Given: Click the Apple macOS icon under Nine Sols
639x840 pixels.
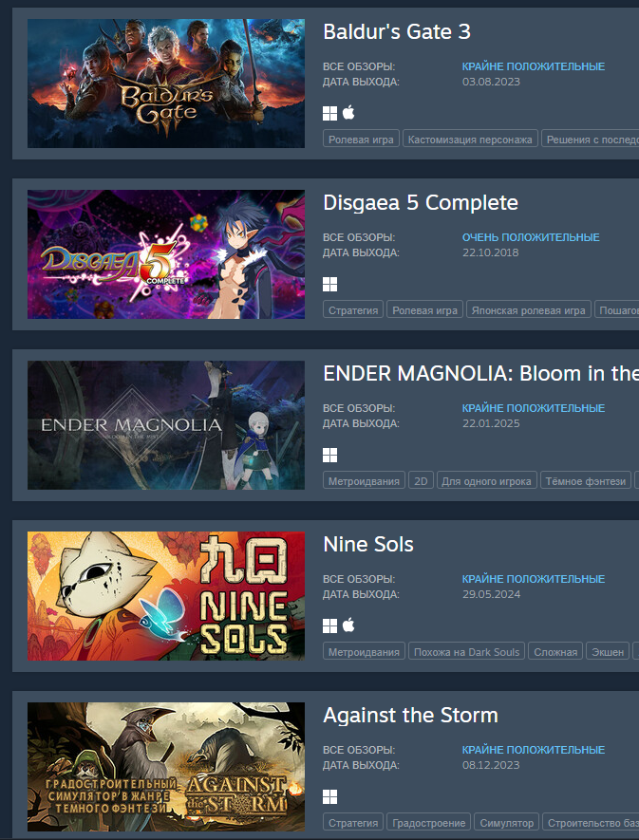Looking at the screenshot, I should tap(348, 625).
